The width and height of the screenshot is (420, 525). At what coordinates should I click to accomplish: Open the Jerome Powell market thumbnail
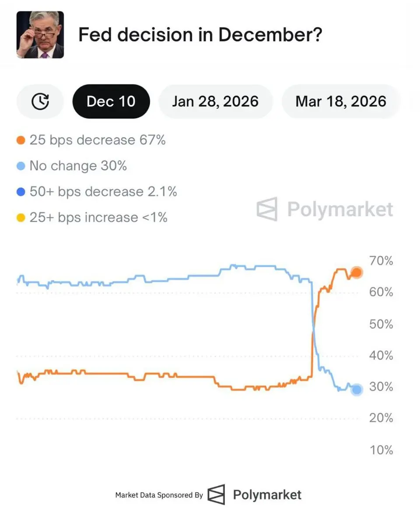click(40, 35)
